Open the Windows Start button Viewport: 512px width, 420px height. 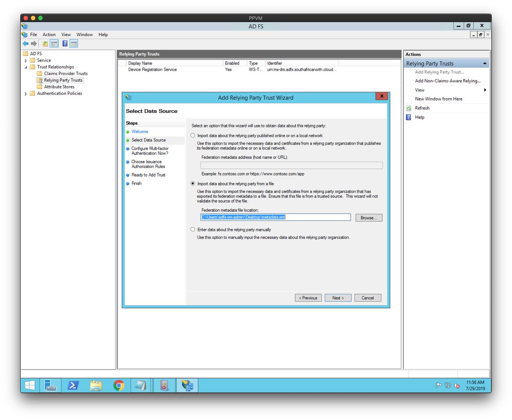[x=30, y=385]
